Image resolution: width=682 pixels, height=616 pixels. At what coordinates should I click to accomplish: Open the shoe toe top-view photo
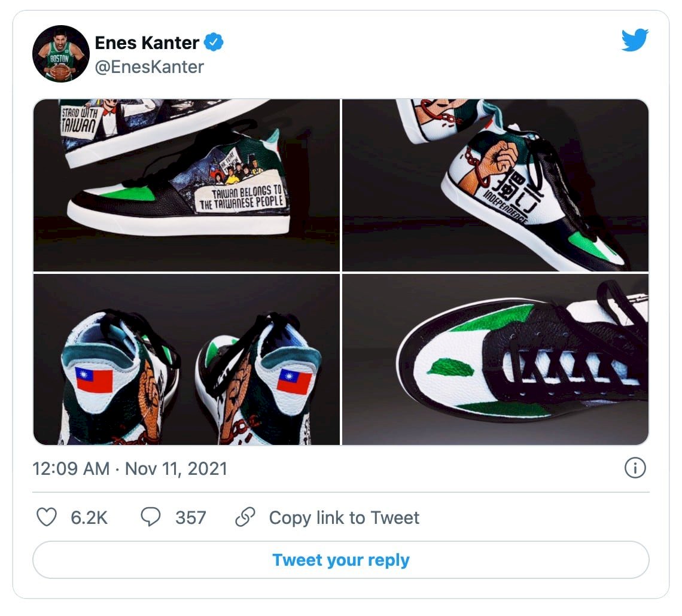coord(495,359)
